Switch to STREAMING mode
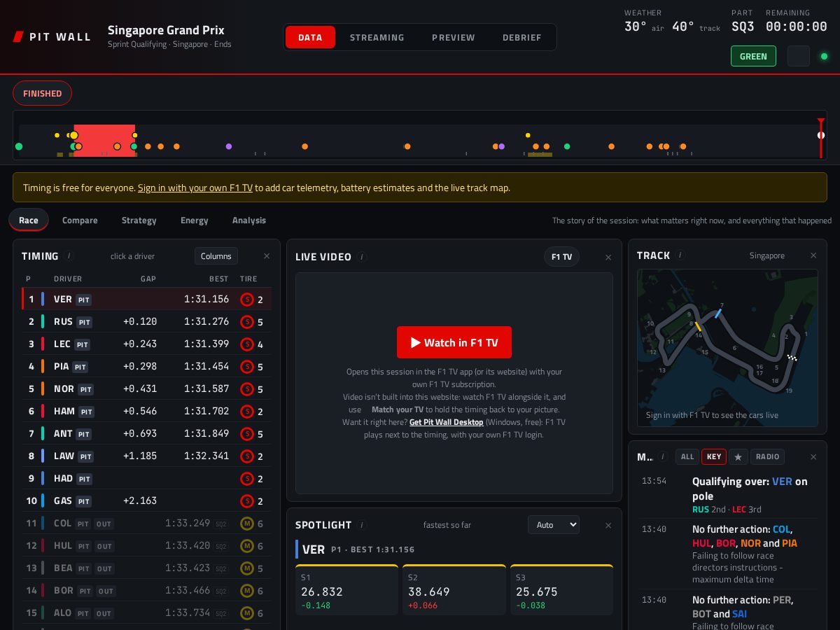The image size is (840, 630). [x=377, y=37]
